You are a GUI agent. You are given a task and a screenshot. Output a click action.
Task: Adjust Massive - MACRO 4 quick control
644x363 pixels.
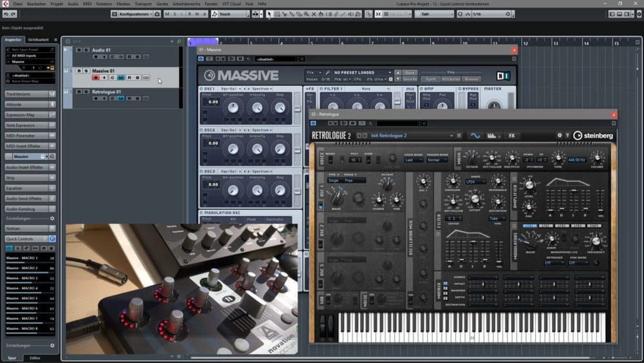click(x=30, y=289)
